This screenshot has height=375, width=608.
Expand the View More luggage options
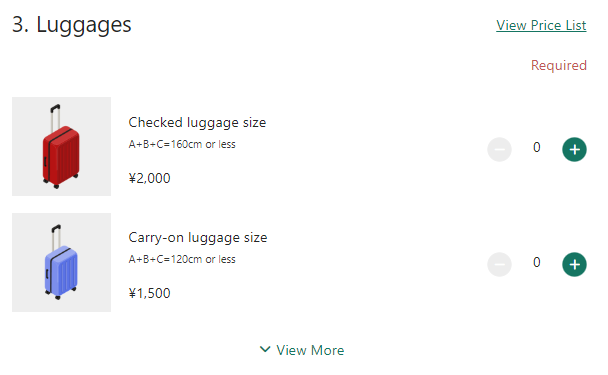(302, 350)
